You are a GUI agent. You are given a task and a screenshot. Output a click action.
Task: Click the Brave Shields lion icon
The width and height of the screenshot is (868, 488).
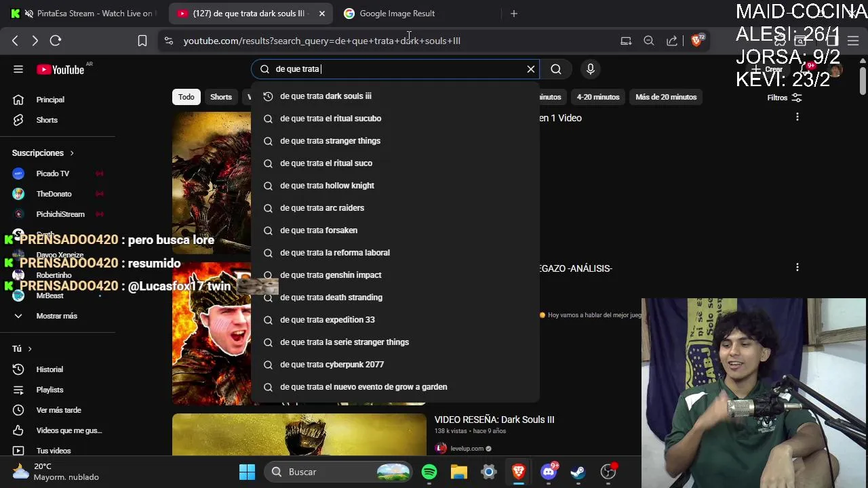click(x=696, y=41)
